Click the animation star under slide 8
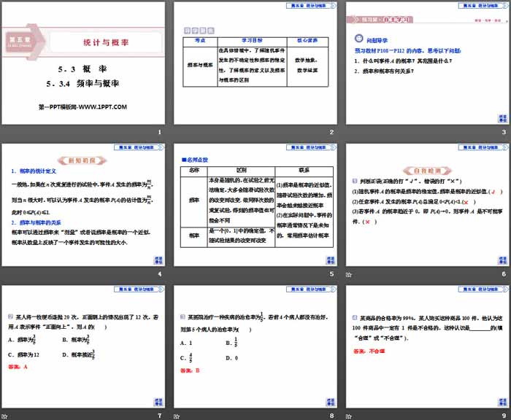The height and width of the screenshot is (420, 511). (x=177, y=415)
